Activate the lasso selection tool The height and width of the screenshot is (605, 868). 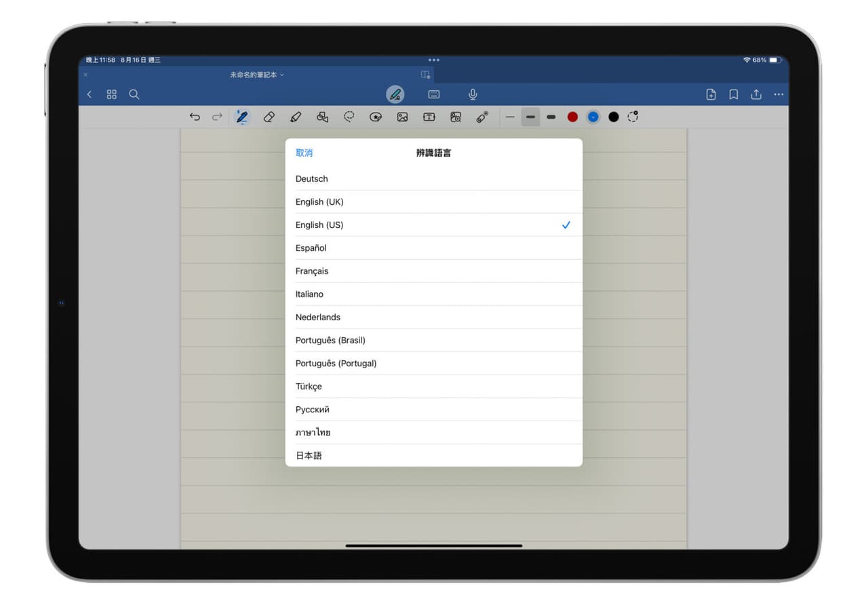(349, 117)
